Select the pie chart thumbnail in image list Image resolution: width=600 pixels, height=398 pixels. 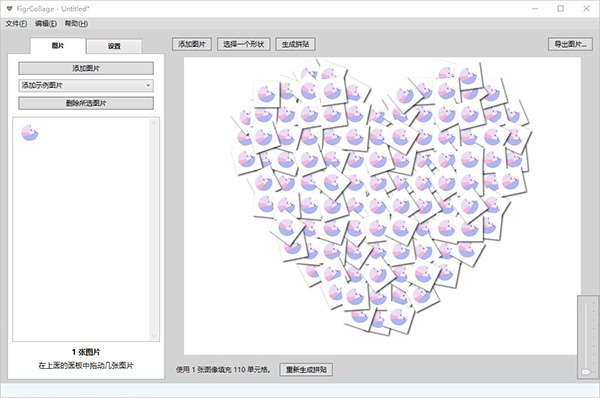coord(29,133)
